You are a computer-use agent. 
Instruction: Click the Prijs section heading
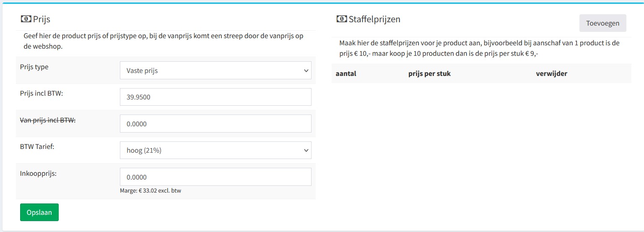pyautogui.click(x=42, y=19)
